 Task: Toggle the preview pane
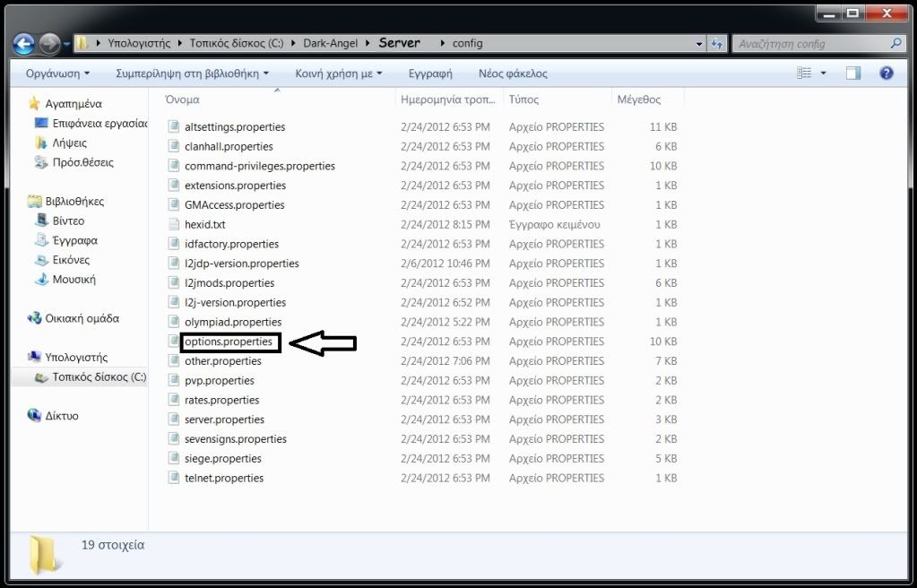coord(852,73)
